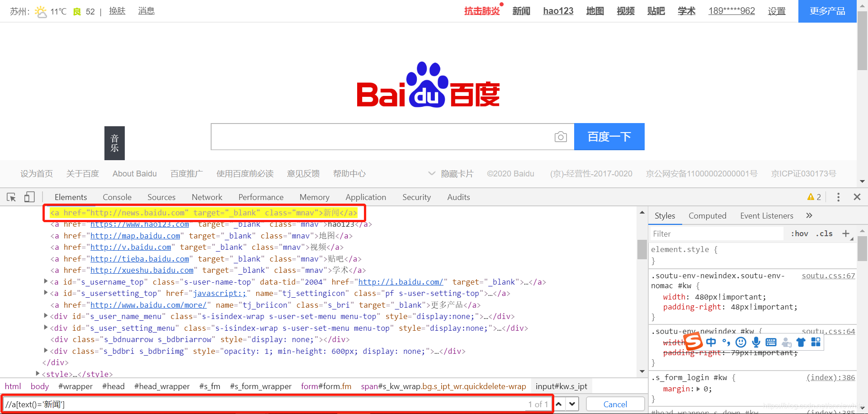Select #head_wrapper in the breadcrumb
Screen dimensions: 868x414
click(162, 386)
